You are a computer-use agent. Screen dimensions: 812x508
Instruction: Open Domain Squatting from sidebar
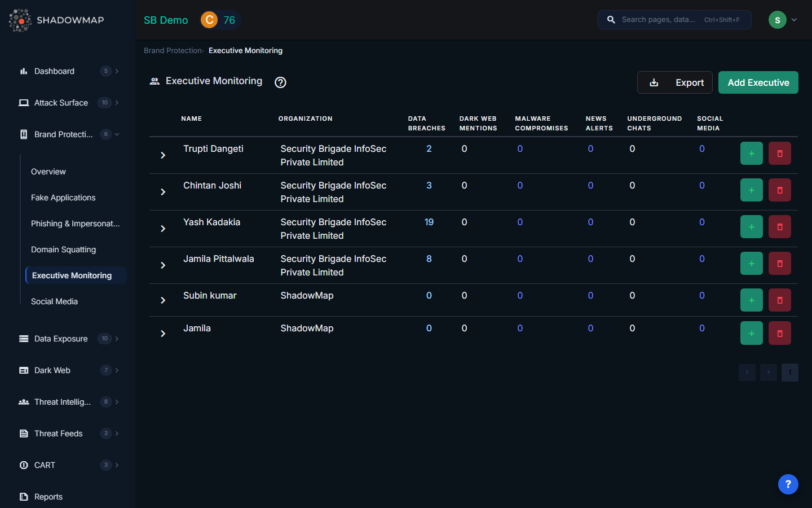(x=63, y=249)
